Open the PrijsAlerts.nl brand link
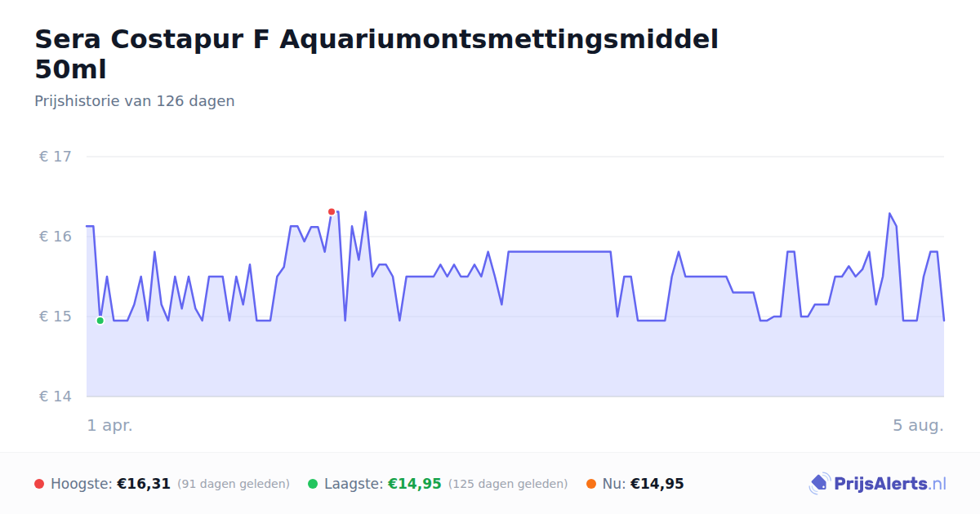980x514 pixels. pyautogui.click(x=878, y=484)
